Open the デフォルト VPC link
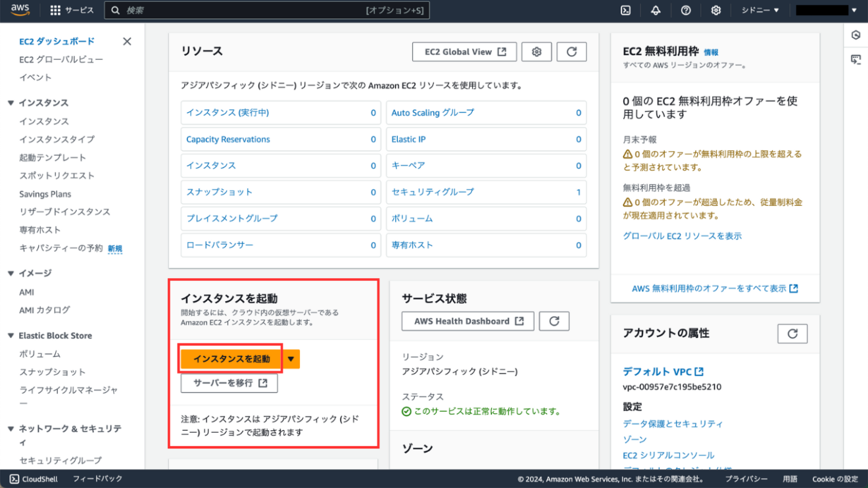Image resolution: width=868 pixels, height=488 pixels. [659, 371]
